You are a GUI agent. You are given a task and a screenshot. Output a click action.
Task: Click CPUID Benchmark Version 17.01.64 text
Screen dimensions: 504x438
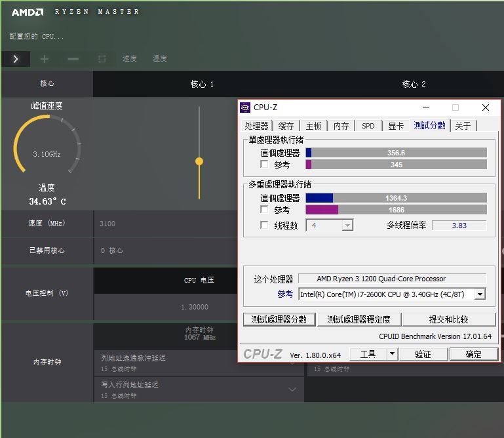tap(435, 336)
